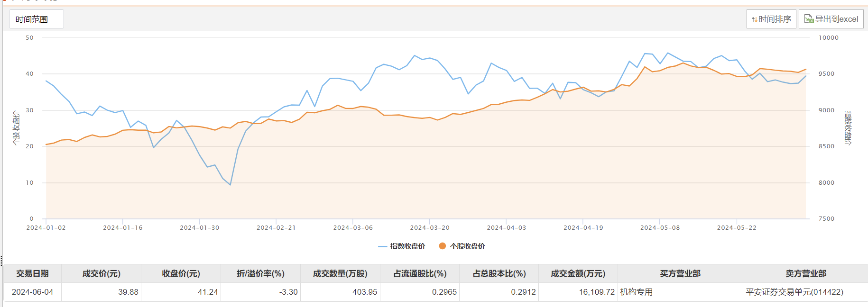This screenshot has width=868, height=307.
Task: Open the 时间范围 selector
Action: point(36,19)
